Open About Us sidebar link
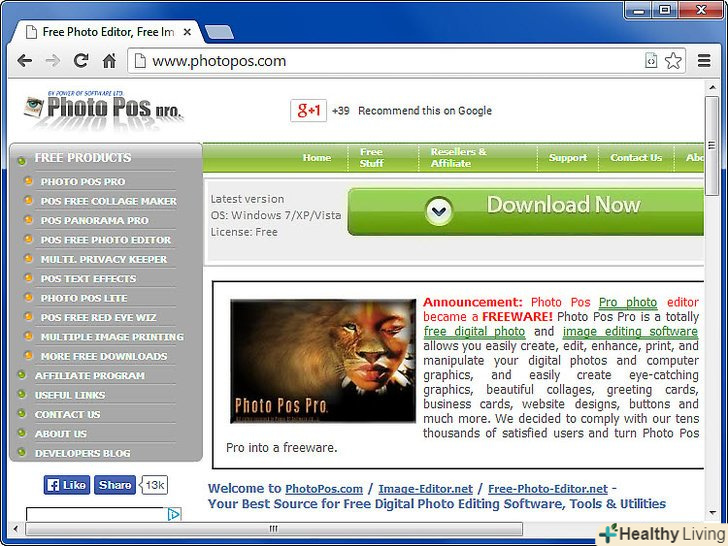This screenshot has width=728, height=546. coord(61,434)
